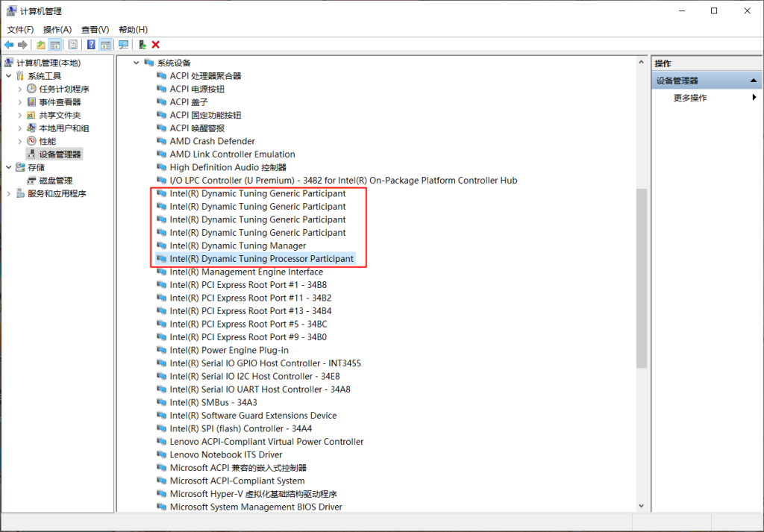The image size is (764, 532).
Task: Click the update driver green arrow icon
Action: click(142, 45)
